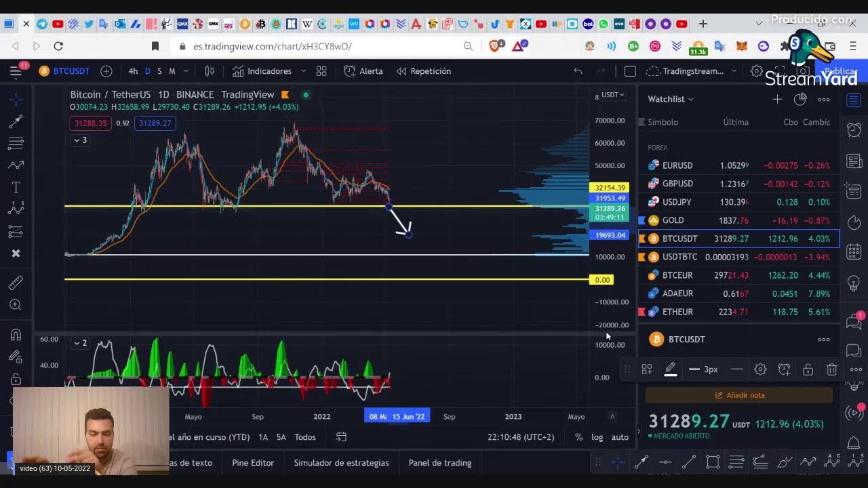Screen dimensions: 868x488
Task: Select the trend line drawing tool
Action: (16, 121)
